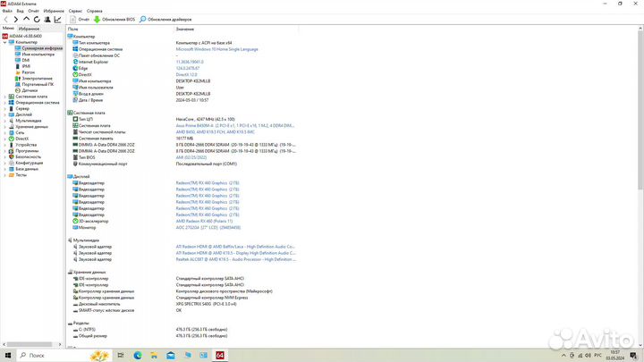Click the user-shaped toolbar icon
Screen dimensions: 644x362
(47, 20)
